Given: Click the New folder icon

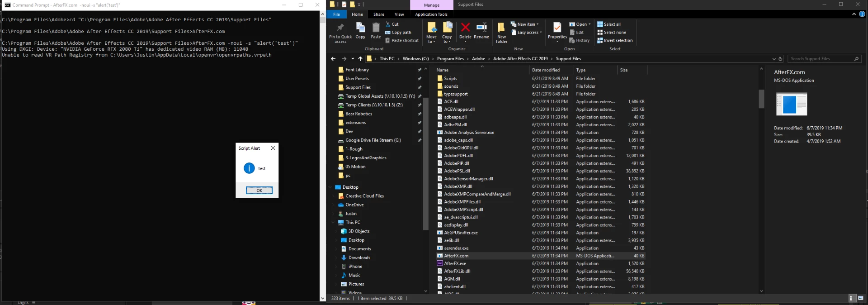Looking at the screenshot, I should [501, 28].
